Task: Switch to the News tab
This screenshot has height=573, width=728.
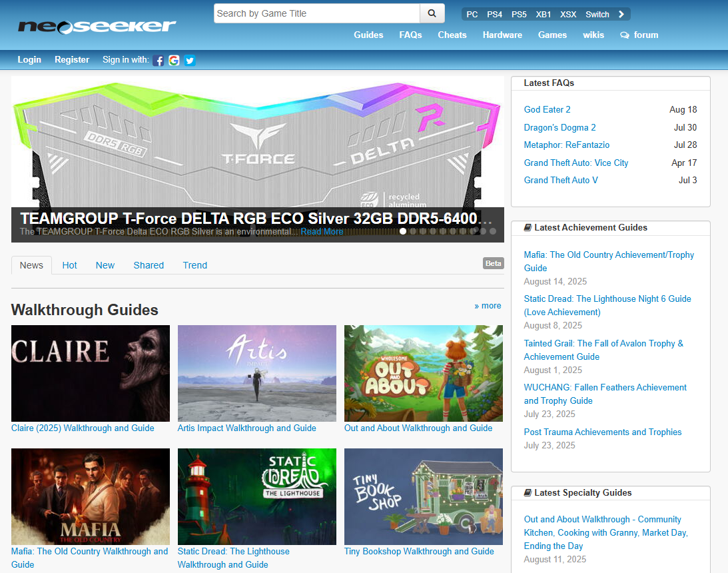Action: click(31, 265)
